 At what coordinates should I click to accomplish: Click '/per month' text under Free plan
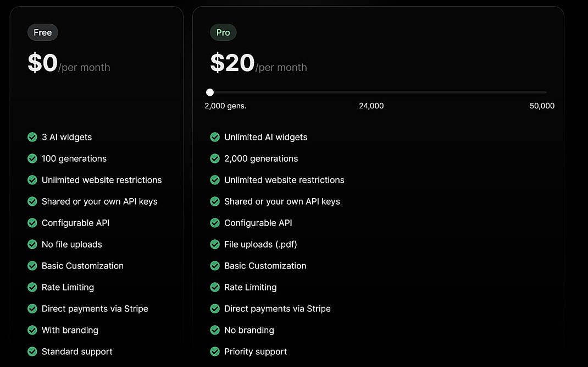[85, 68]
